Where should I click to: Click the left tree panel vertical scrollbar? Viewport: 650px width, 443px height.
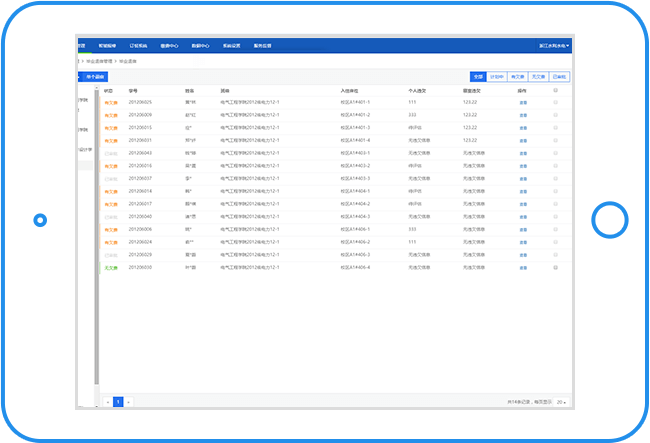97,237
